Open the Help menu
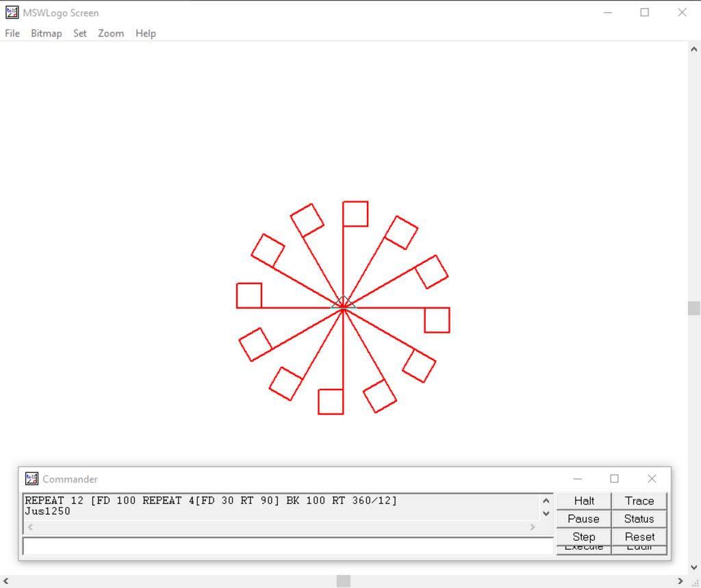Viewport: 701px width, 588px height. click(x=146, y=33)
